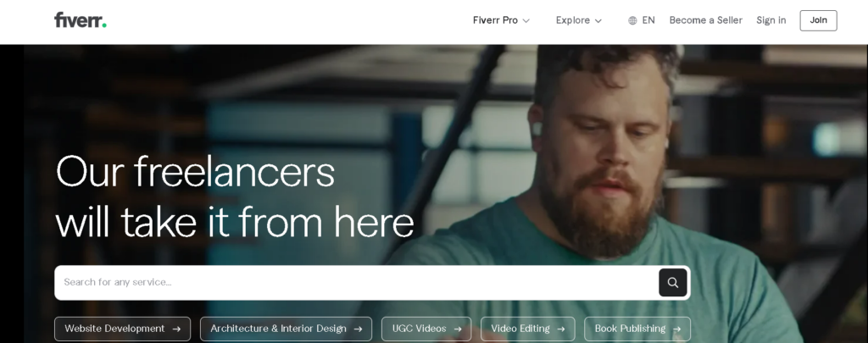This screenshot has height=343, width=868.
Task: Click arrow icon on Website Development chip
Action: (176, 329)
